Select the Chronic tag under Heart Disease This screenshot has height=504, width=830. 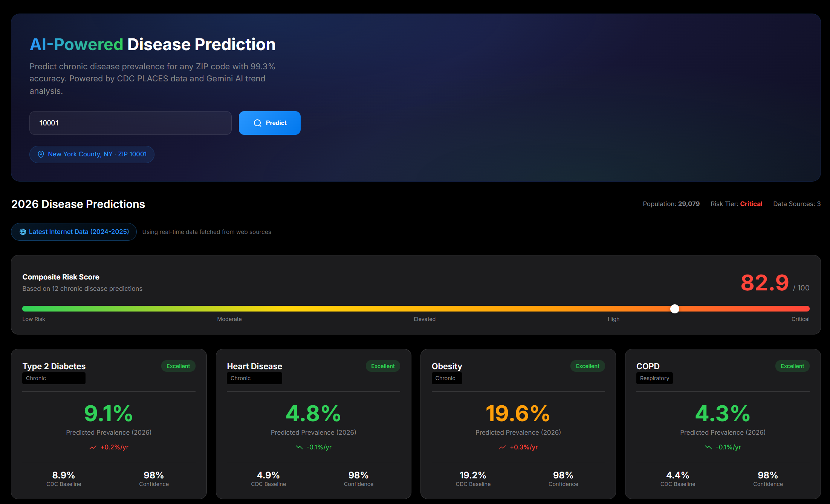coord(254,378)
